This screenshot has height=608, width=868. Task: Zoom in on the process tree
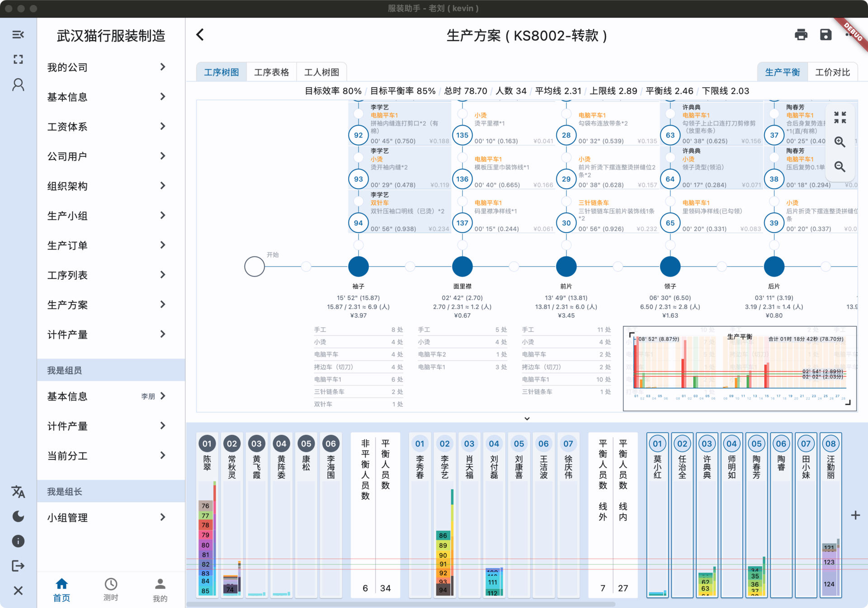(x=840, y=142)
